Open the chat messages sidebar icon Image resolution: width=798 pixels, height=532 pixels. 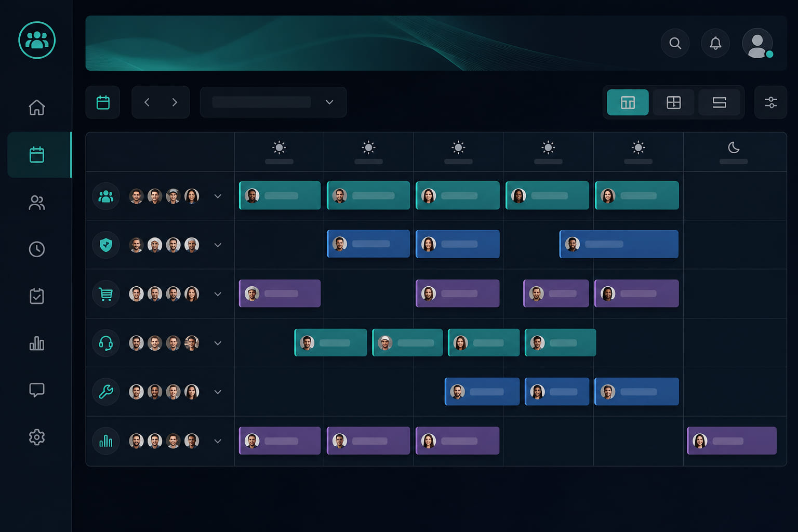tap(37, 390)
